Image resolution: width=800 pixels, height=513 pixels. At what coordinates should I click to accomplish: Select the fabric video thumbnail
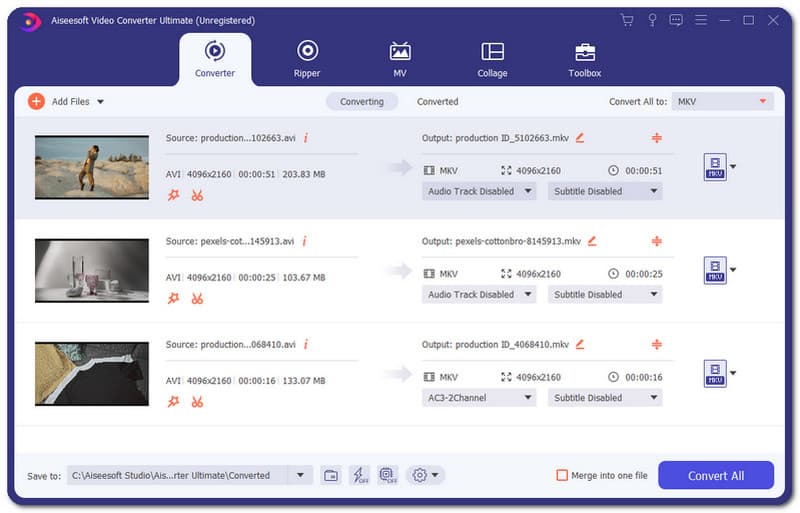[92, 374]
